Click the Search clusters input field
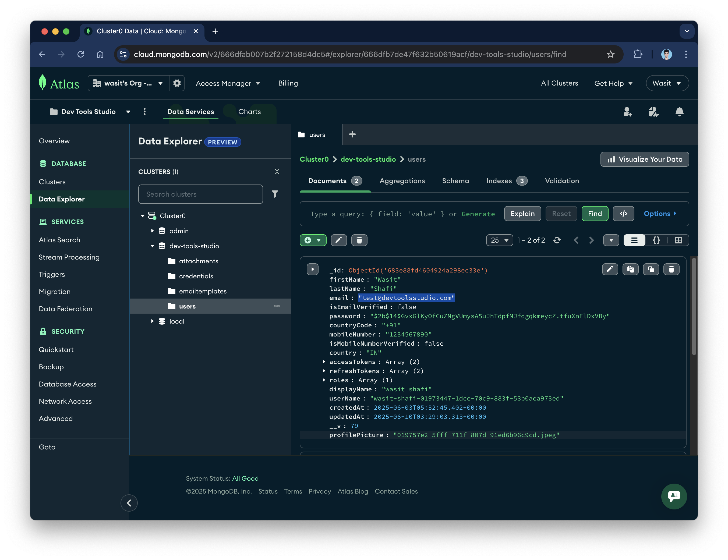This screenshot has width=728, height=560. tap(200, 194)
